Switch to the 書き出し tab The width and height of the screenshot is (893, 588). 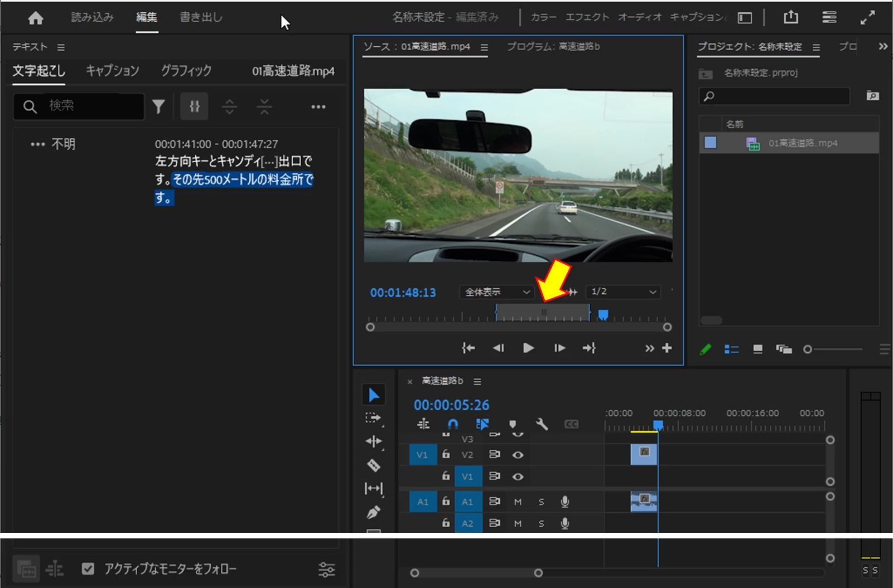tap(201, 17)
